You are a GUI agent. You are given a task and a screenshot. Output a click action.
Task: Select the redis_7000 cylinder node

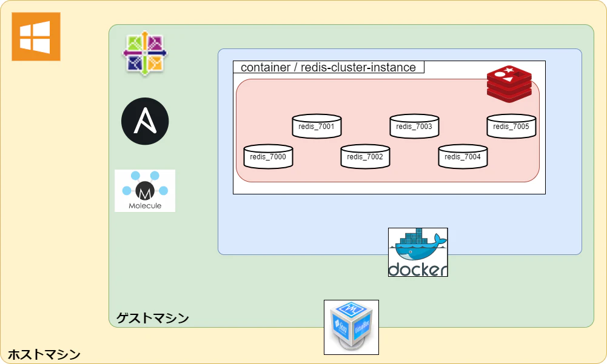268,157
